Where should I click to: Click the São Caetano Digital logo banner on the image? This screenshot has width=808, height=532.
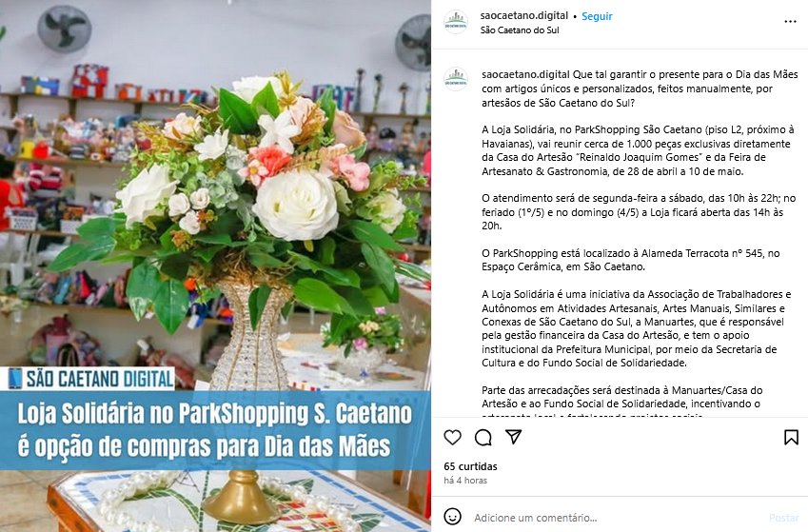91,379
